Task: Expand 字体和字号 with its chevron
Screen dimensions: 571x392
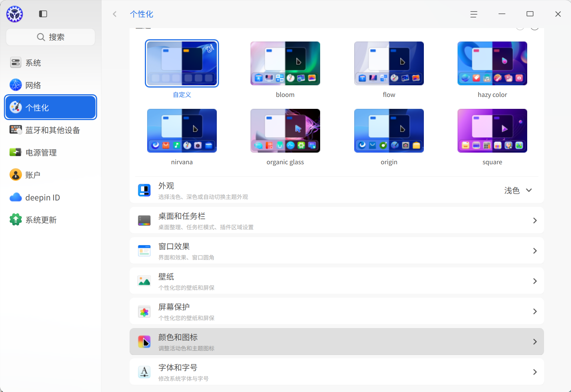Action: click(535, 372)
